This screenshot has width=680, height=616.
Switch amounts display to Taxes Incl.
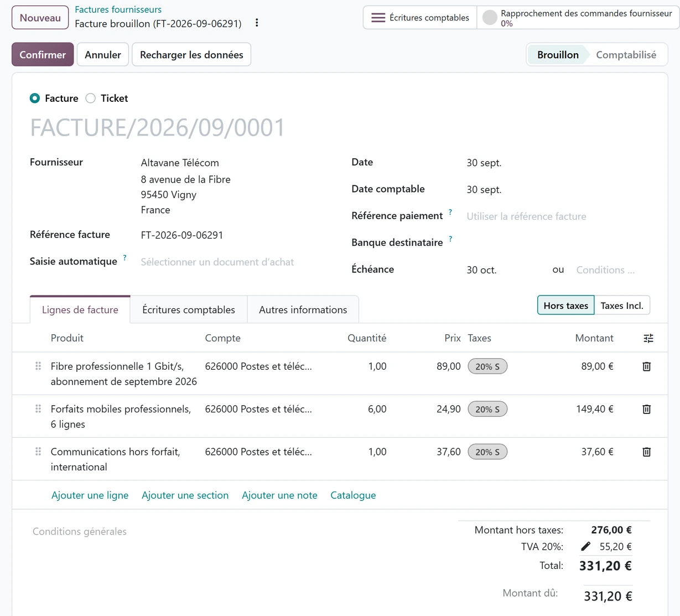pos(622,306)
